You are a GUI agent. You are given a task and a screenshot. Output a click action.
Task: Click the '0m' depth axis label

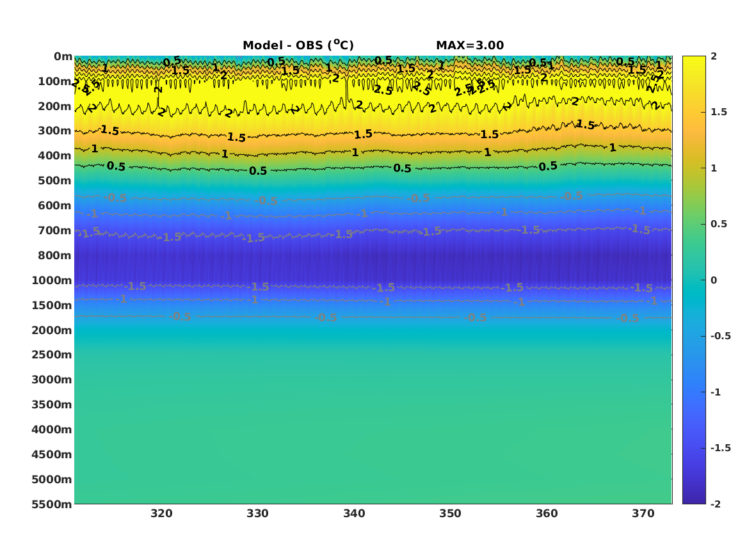(63, 57)
